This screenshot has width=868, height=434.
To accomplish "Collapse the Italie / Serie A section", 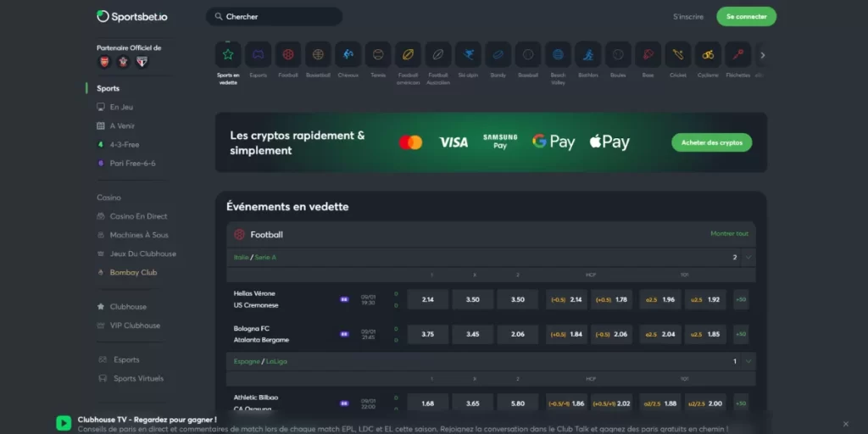I will coord(748,258).
